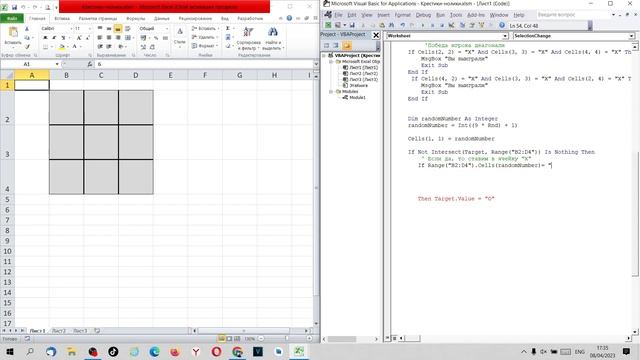Open the Worksheet object dropdown

coord(505,36)
